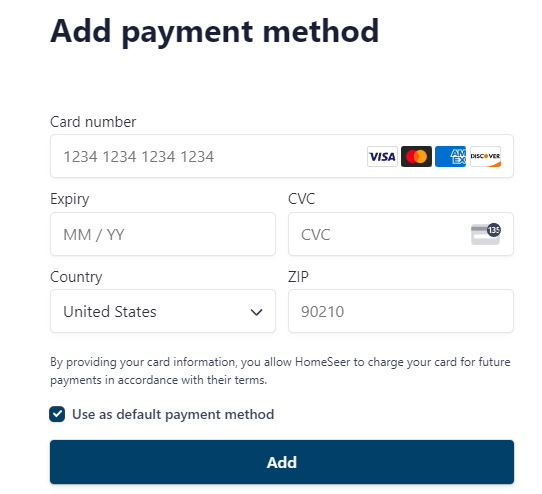
Task: Click the American Express logo
Action: [x=450, y=157]
